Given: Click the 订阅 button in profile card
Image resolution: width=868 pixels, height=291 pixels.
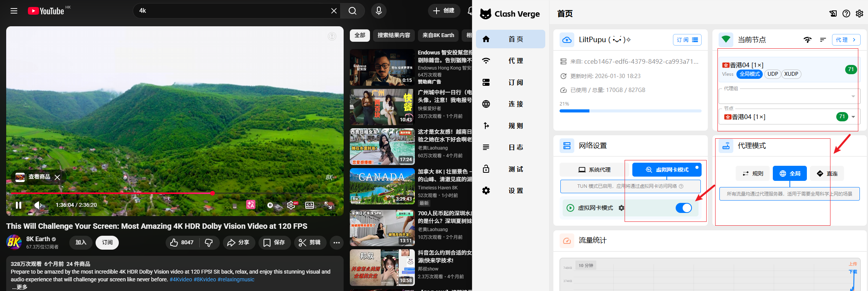Looking at the screenshot, I should [x=687, y=40].
